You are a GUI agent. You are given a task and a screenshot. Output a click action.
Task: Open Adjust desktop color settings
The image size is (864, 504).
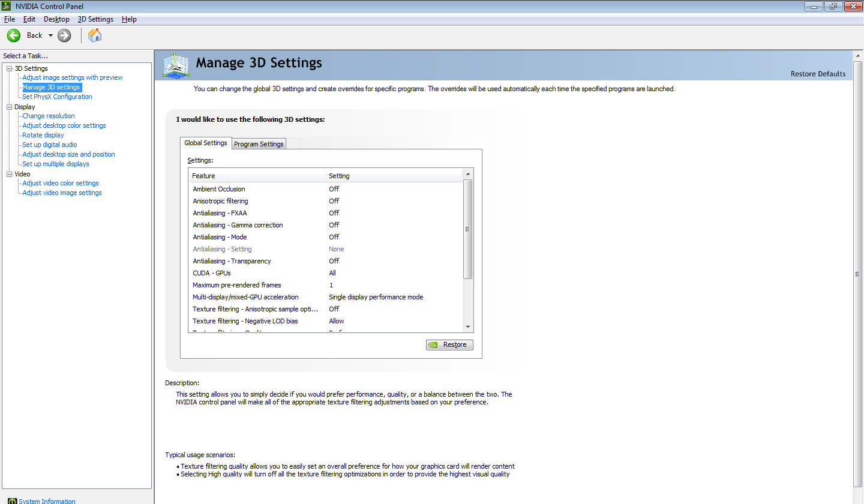[x=64, y=125]
